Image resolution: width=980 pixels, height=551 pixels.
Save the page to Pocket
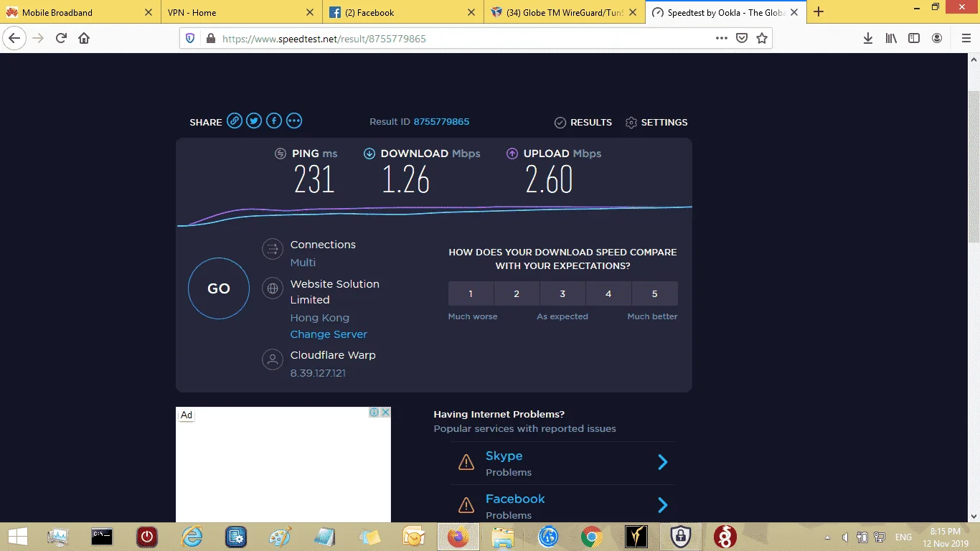click(742, 38)
